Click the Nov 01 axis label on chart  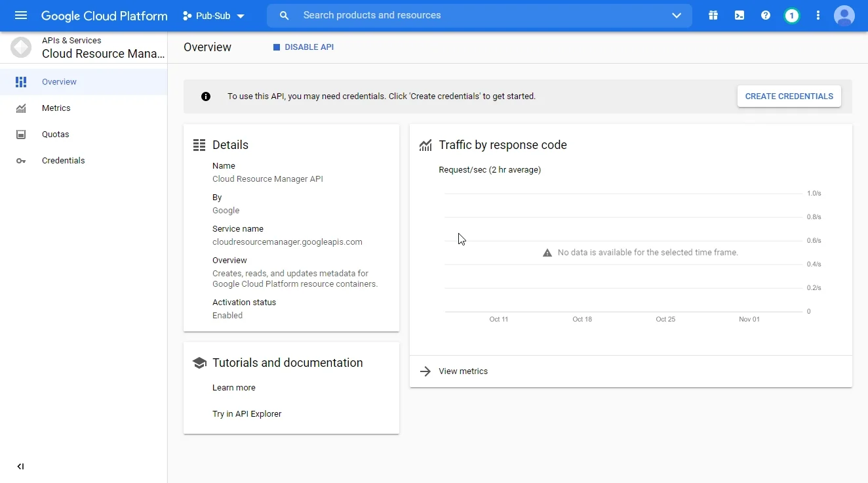[749, 320]
